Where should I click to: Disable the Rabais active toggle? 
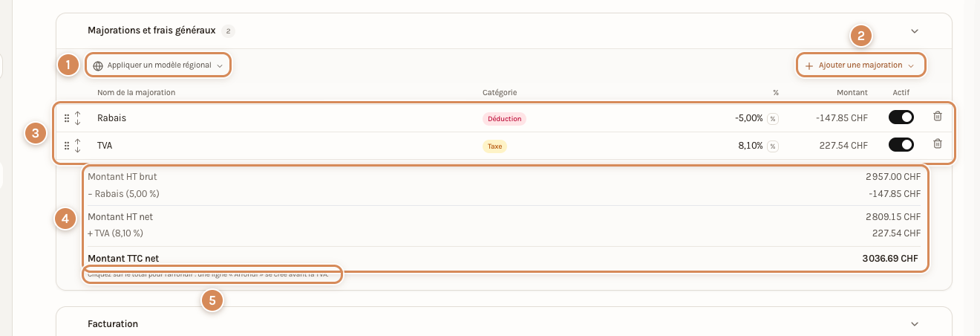pyautogui.click(x=901, y=117)
